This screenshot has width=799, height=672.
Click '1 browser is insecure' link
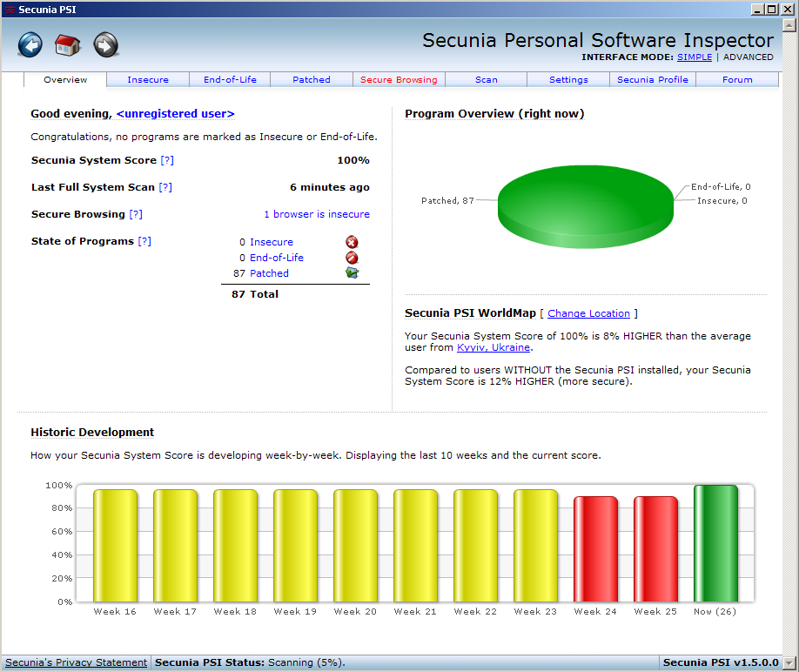tap(317, 214)
